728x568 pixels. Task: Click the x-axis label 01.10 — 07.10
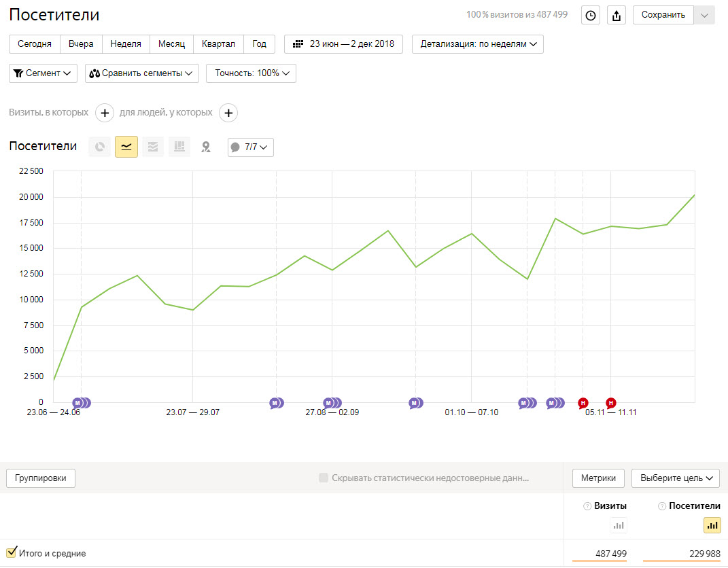tap(471, 412)
